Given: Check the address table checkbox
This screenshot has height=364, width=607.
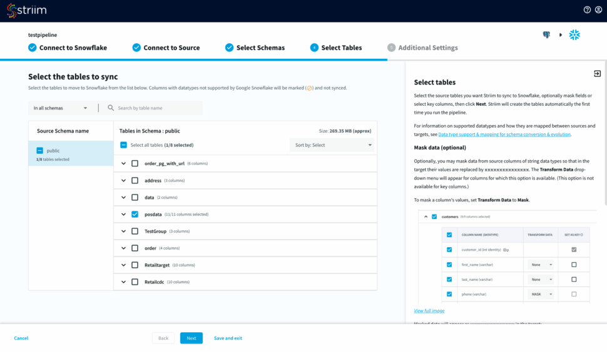Looking at the screenshot, I should [135, 181].
